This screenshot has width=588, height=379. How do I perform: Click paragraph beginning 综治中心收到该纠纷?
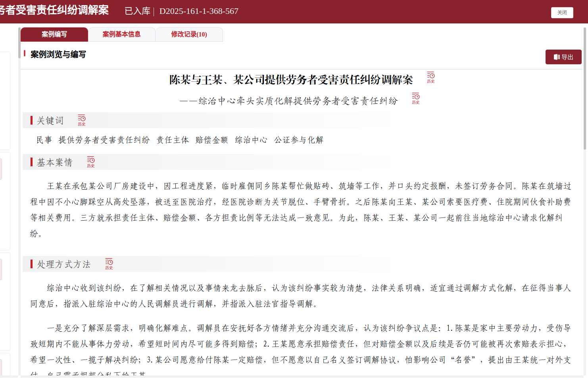click(301, 296)
